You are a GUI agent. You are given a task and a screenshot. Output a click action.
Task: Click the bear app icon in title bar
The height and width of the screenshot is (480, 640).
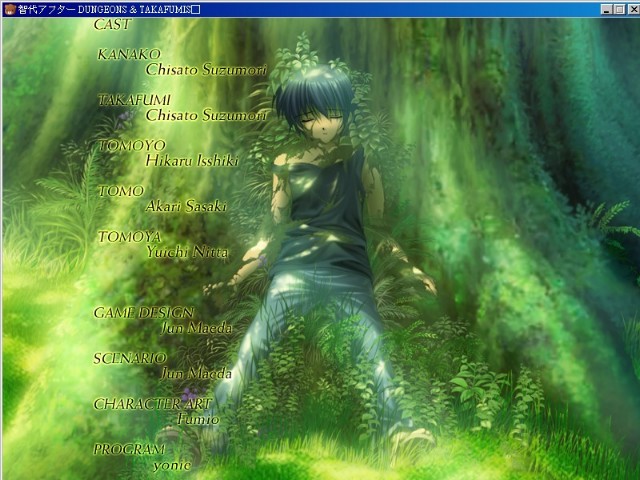point(10,9)
